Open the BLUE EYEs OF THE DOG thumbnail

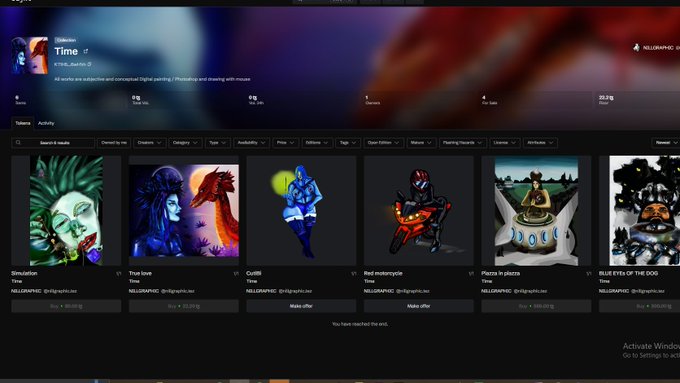640,211
